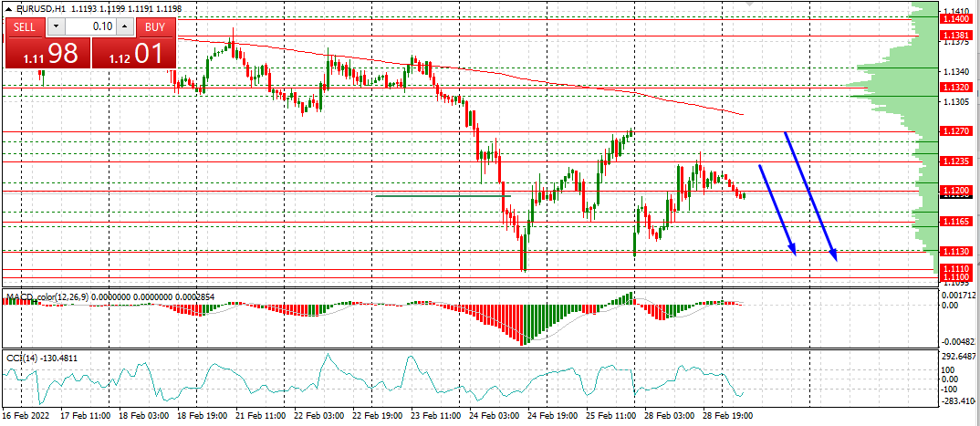
Task: Click the buy price 1.1201 tile
Action: click(134, 54)
